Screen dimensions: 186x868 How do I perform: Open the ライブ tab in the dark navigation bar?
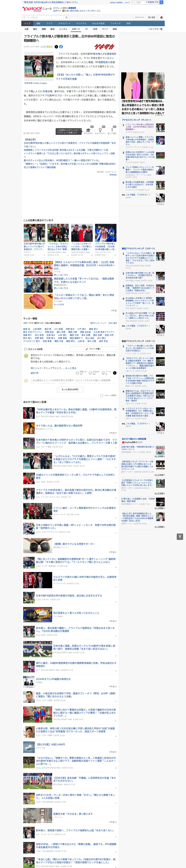click(49, 24)
